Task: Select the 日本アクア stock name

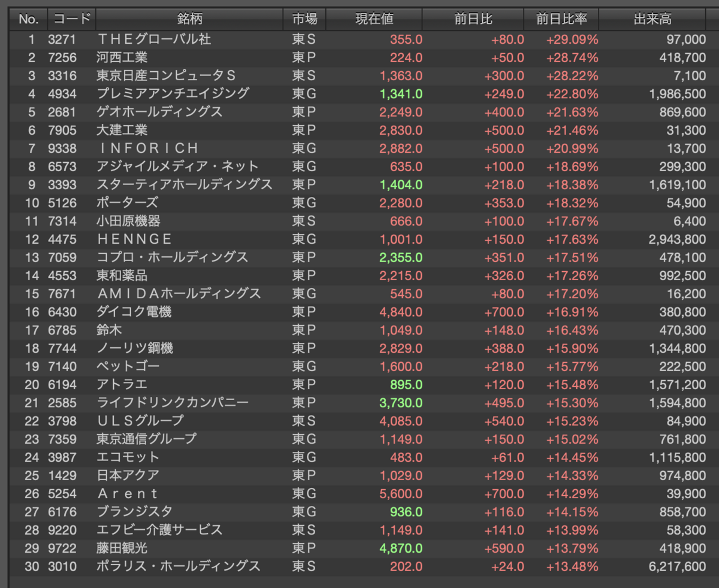Action: click(128, 475)
